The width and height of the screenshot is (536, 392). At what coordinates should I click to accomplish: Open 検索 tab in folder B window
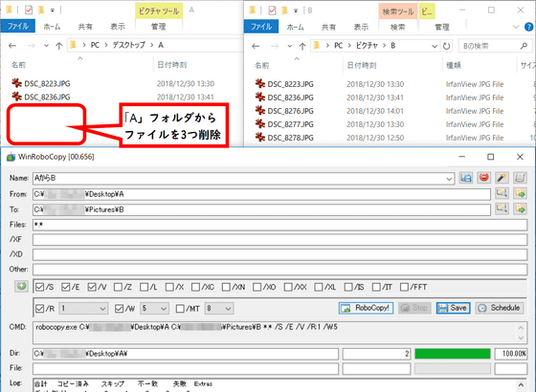coord(397,27)
